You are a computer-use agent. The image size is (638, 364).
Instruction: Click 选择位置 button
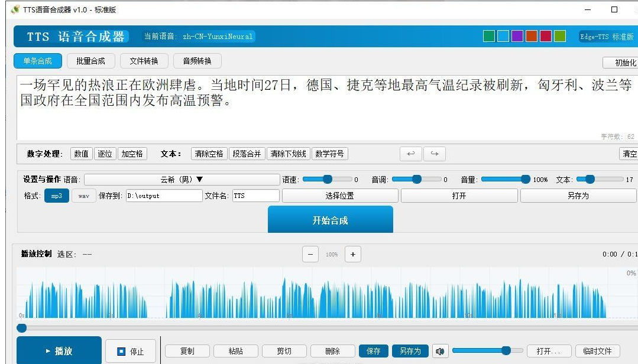[340, 196]
